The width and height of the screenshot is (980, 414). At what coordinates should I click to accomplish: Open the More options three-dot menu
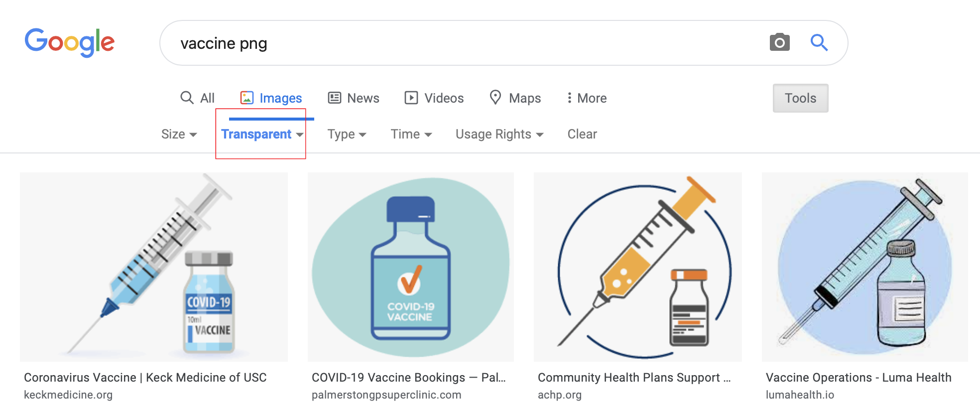point(586,98)
